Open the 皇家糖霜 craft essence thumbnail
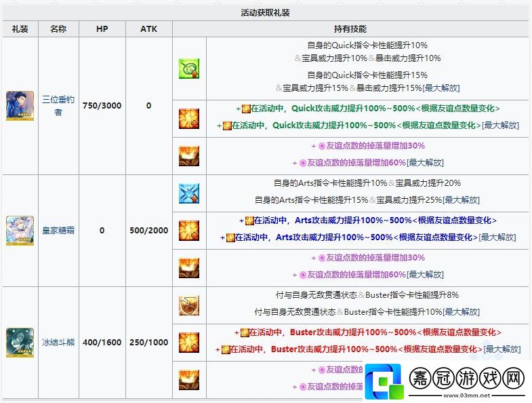 click(20, 231)
